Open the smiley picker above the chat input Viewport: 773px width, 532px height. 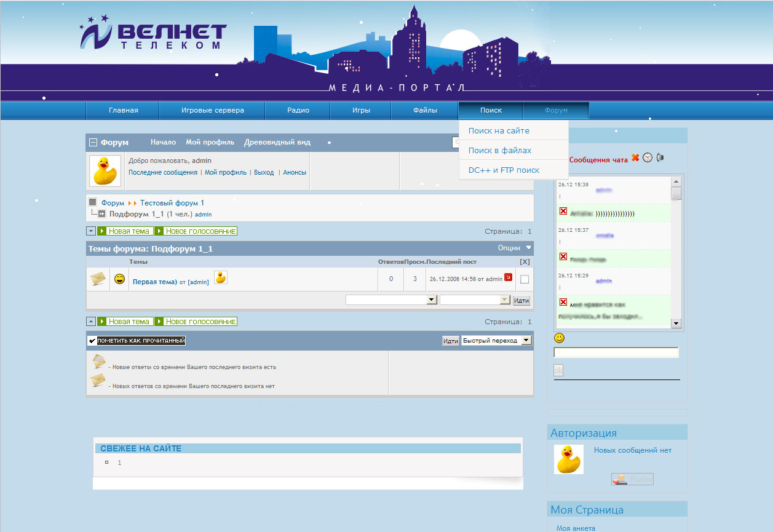coord(560,337)
